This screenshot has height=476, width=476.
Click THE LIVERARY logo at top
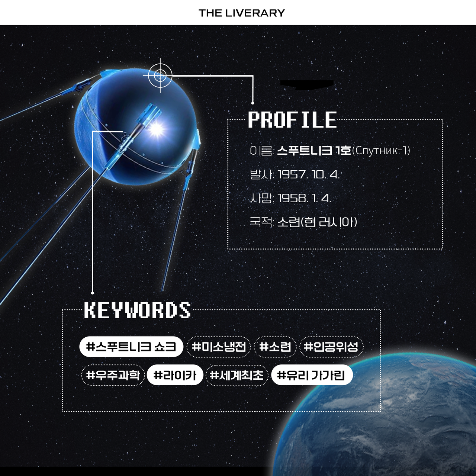click(x=241, y=13)
